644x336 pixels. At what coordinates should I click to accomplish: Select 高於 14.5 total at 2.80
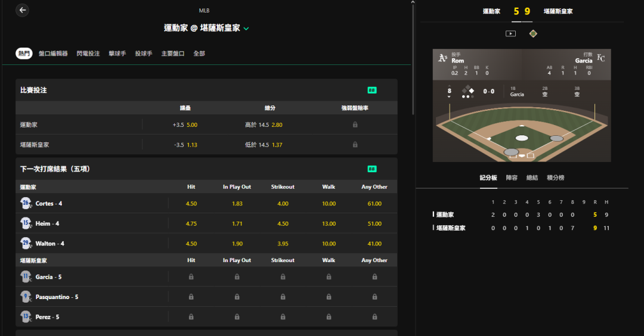point(264,125)
